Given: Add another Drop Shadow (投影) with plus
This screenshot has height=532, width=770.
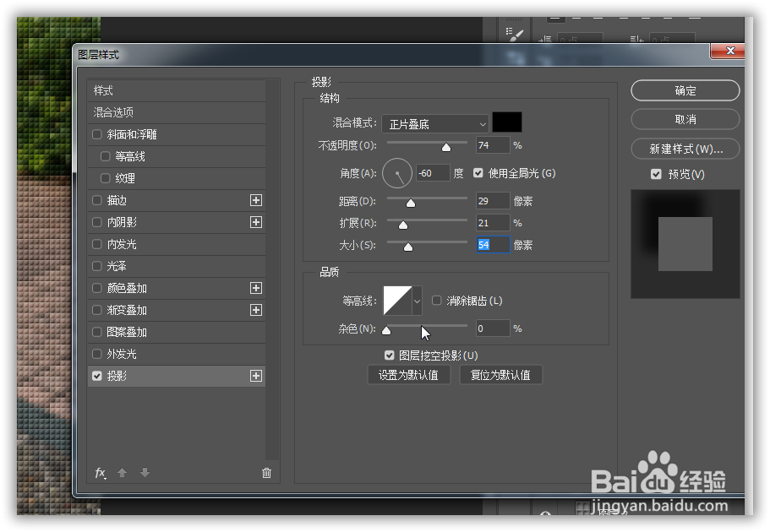Looking at the screenshot, I should 256,376.
